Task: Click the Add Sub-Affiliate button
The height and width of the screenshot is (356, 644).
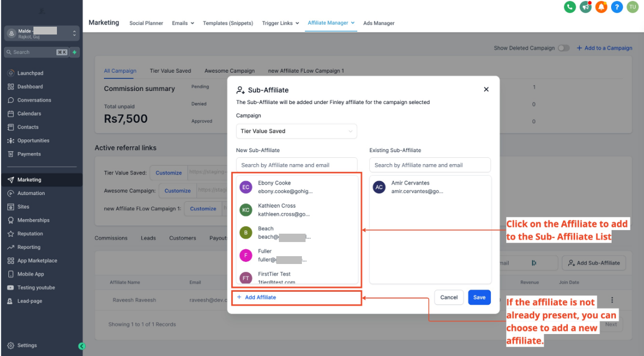Action: point(594,263)
